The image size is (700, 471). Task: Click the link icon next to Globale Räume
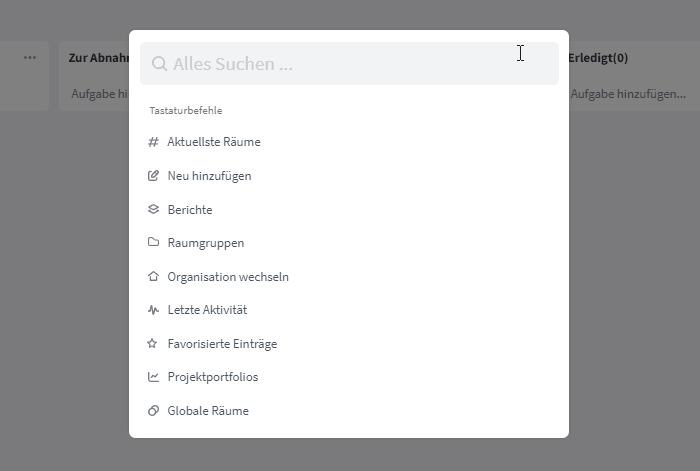153,410
